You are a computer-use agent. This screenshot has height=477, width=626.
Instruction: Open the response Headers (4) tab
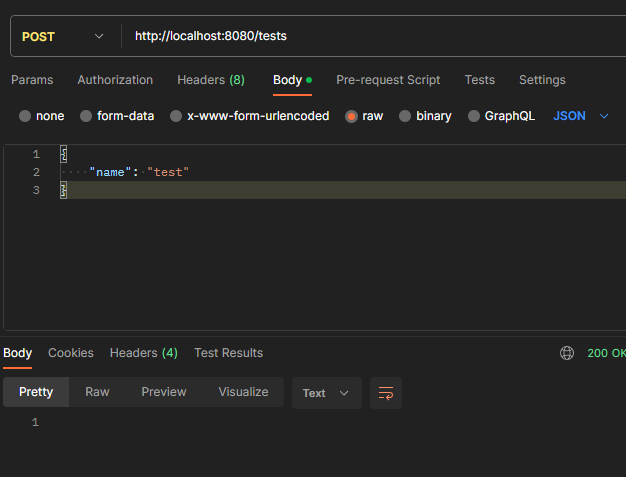(x=144, y=353)
